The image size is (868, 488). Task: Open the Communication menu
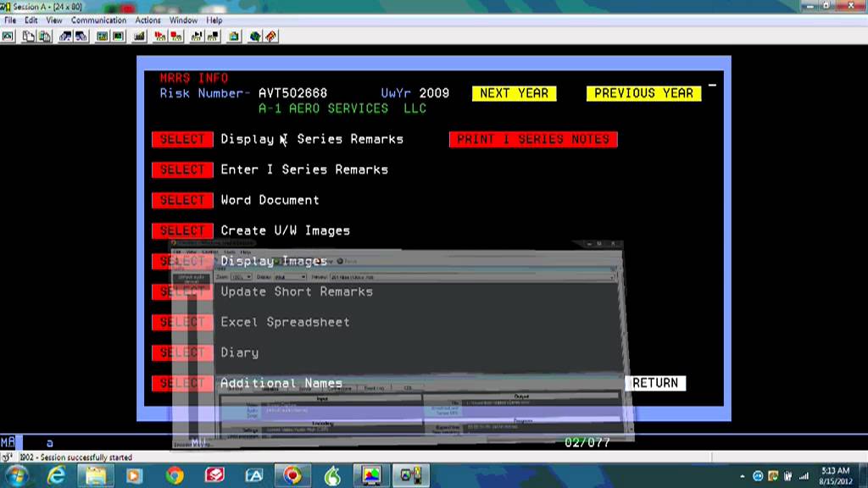click(98, 20)
